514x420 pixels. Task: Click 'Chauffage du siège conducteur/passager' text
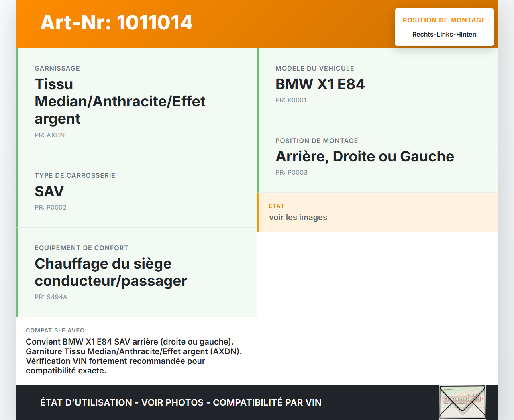point(111,272)
